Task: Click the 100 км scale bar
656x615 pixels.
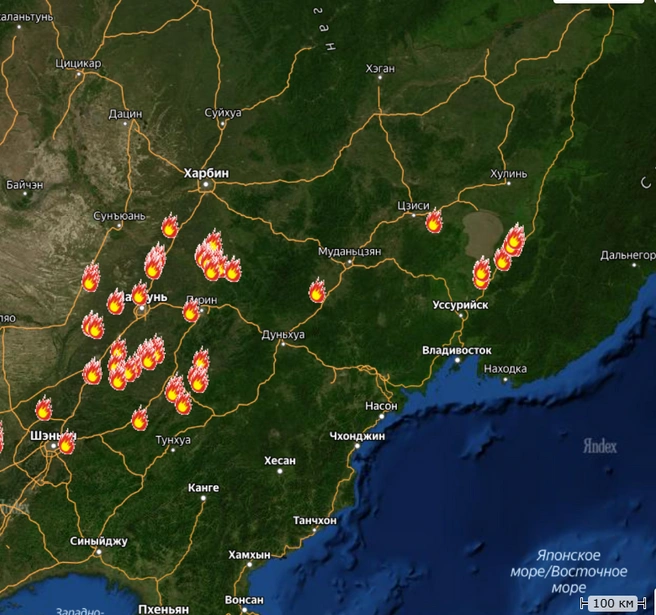Action: click(x=613, y=603)
